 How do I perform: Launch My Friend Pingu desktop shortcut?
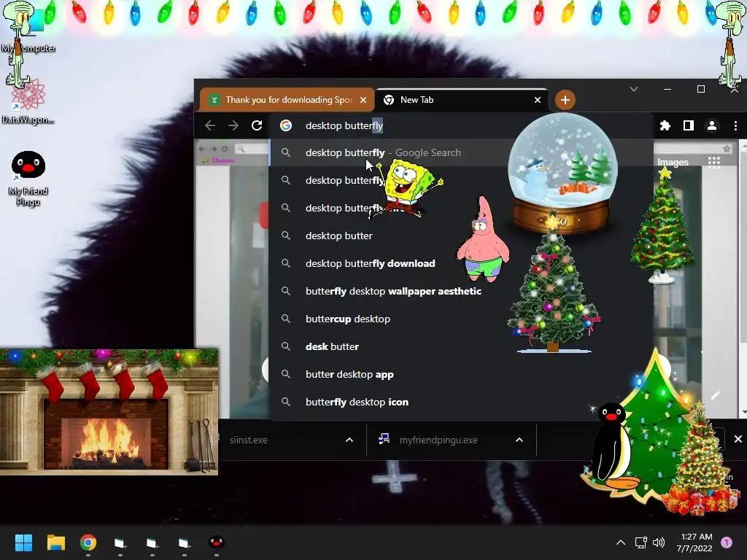point(28,178)
